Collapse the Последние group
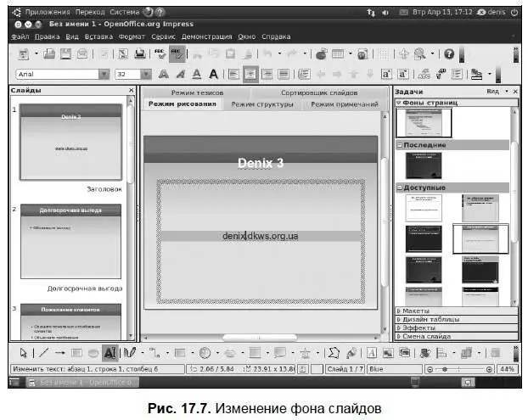The image size is (528, 420). [x=399, y=145]
